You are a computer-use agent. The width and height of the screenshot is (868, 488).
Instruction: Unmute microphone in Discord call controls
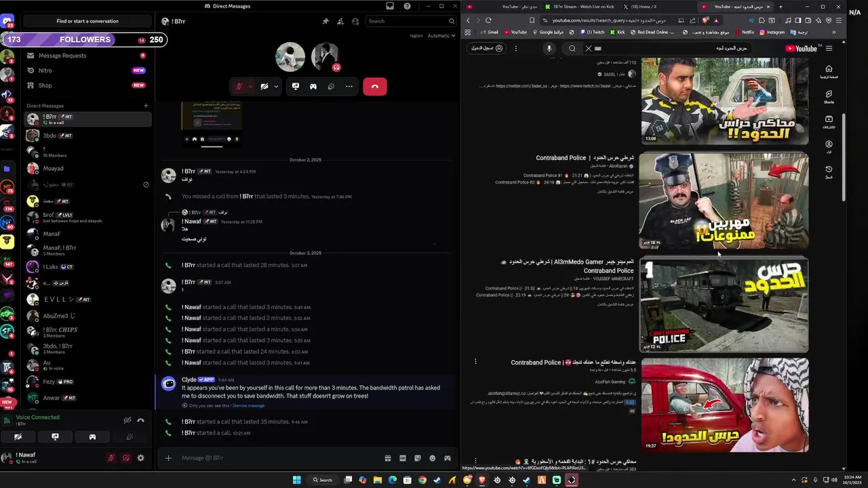click(x=239, y=87)
